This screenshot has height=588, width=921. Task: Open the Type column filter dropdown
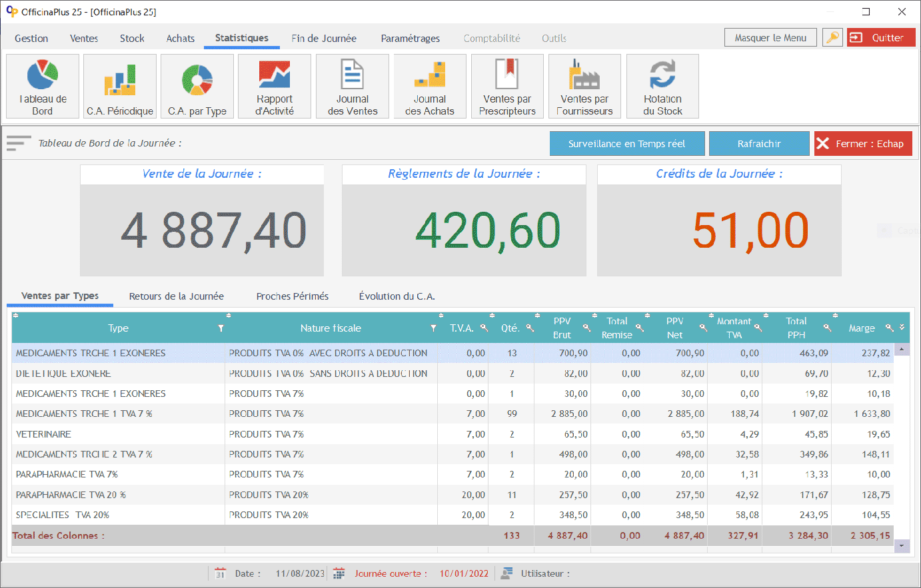click(x=221, y=328)
